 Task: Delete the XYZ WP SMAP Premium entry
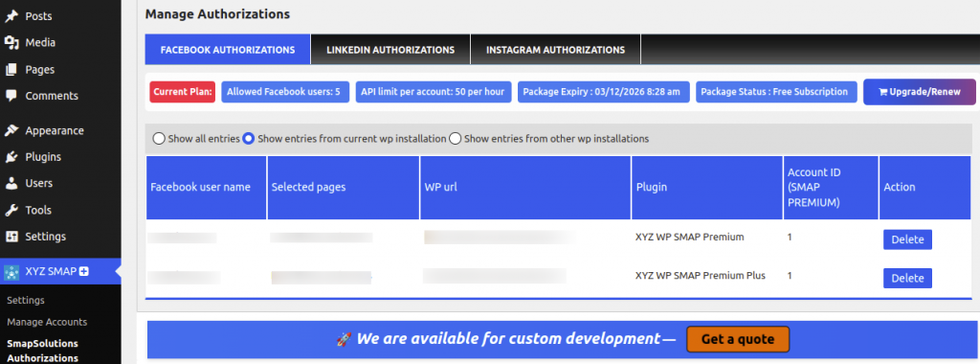pos(907,239)
